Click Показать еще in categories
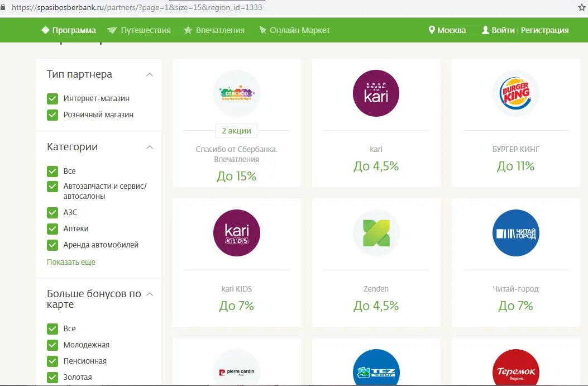 (71, 262)
